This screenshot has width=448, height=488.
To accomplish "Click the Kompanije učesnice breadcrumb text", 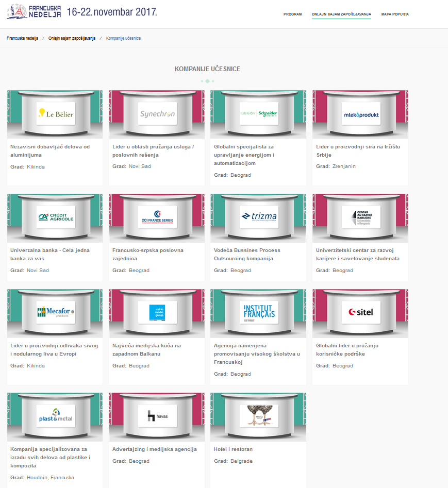I will (x=123, y=38).
